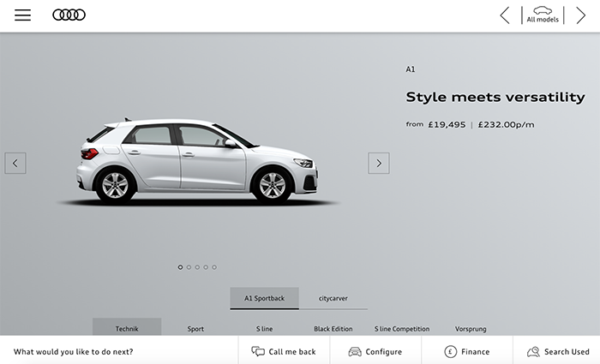600x364 pixels.
Task: Select the third carousel dot
Action: pos(197,267)
